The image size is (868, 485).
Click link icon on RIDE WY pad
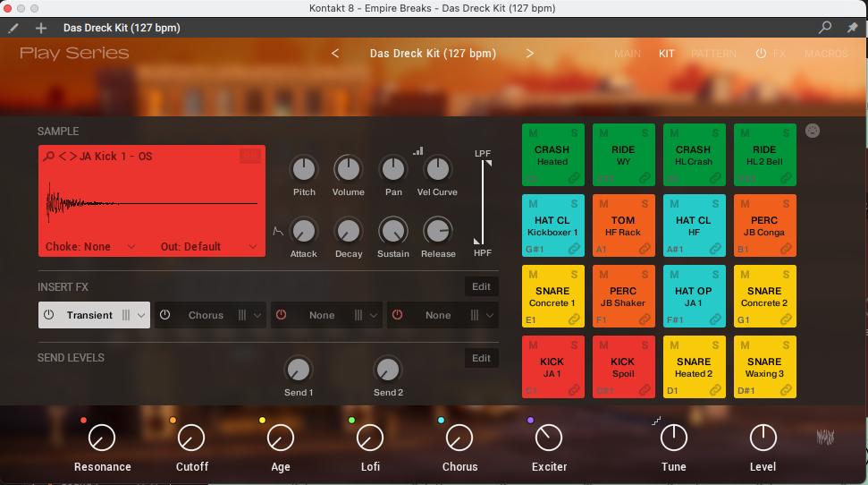tap(645, 178)
